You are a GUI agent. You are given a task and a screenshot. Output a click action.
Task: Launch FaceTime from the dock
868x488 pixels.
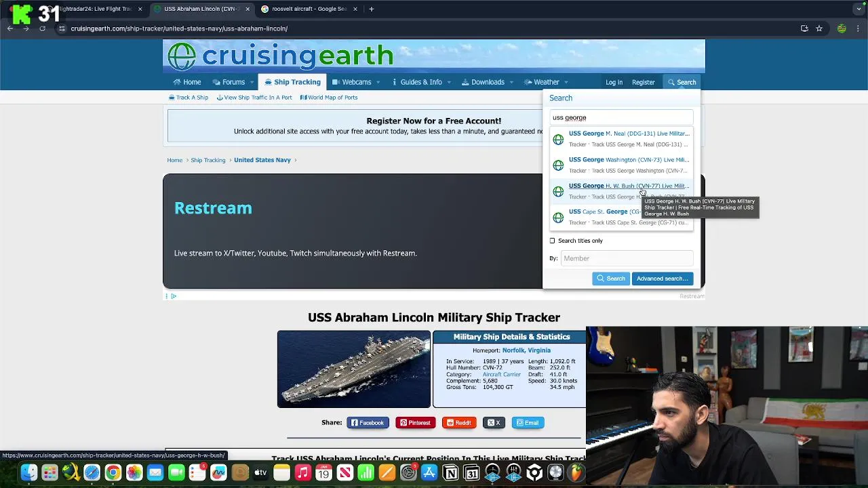click(176, 472)
